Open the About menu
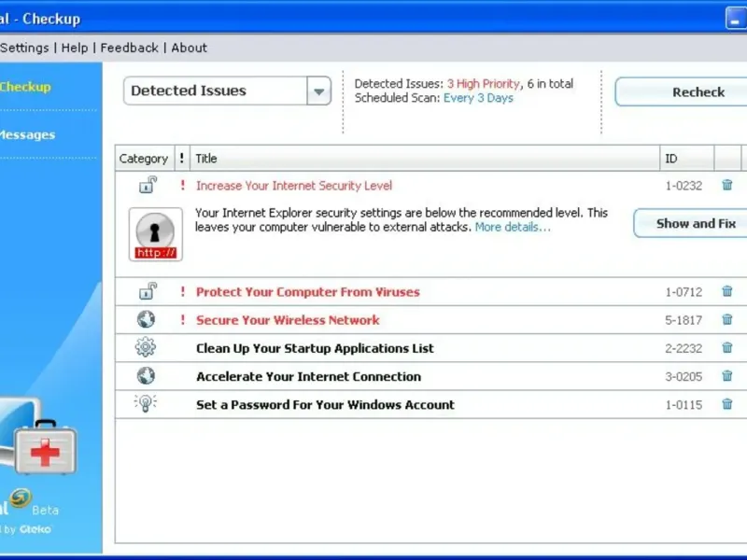 pos(190,48)
